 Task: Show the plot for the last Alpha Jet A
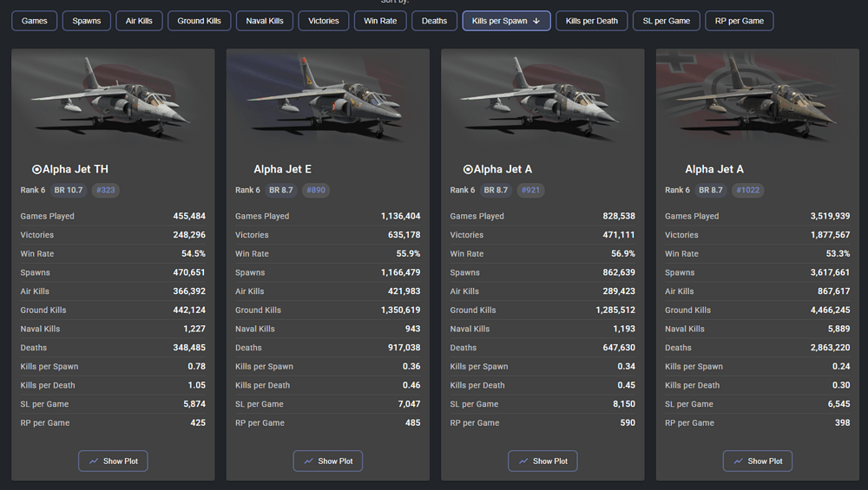pyautogui.click(x=758, y=461)
